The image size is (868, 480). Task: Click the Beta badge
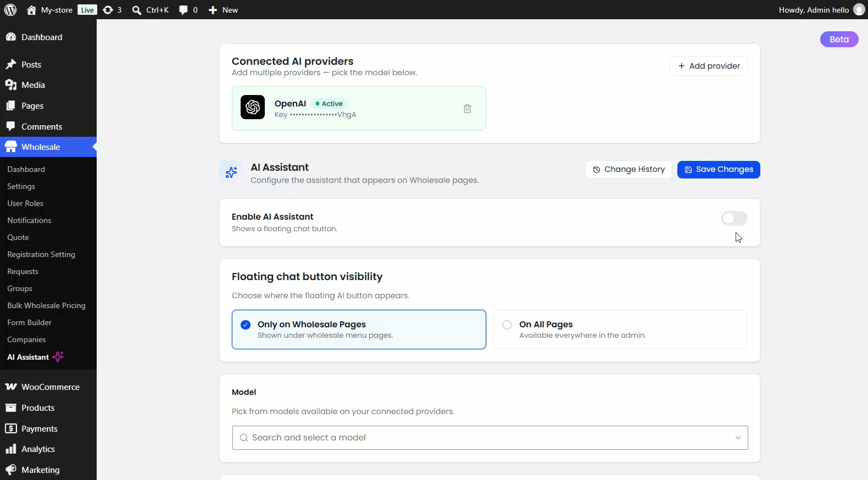839,40
